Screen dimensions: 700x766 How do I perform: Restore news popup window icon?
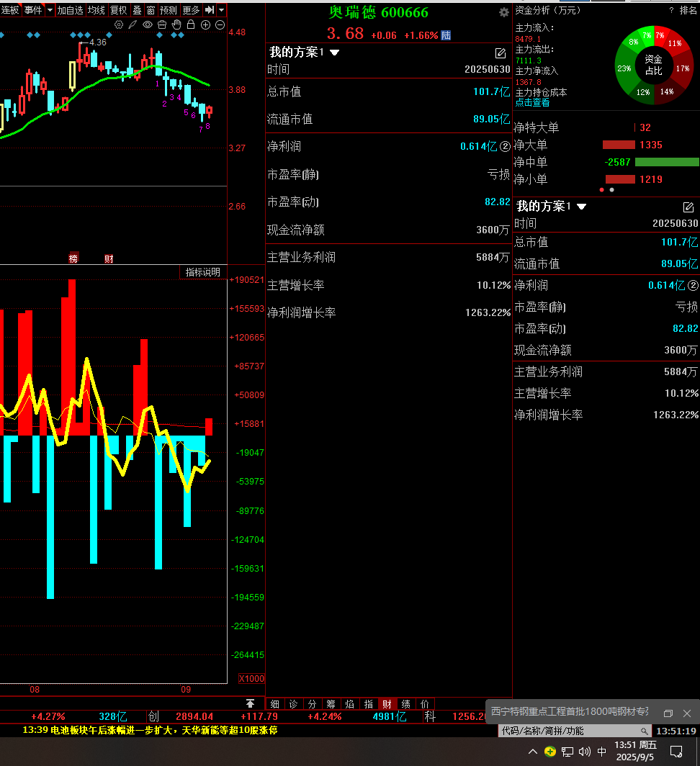click(668, 713)
